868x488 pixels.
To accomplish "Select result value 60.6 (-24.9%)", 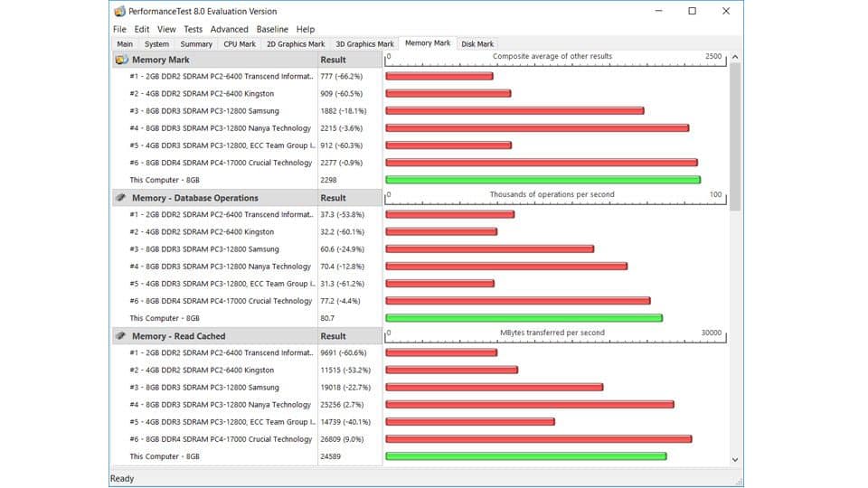I will click(x=342, y=249).
